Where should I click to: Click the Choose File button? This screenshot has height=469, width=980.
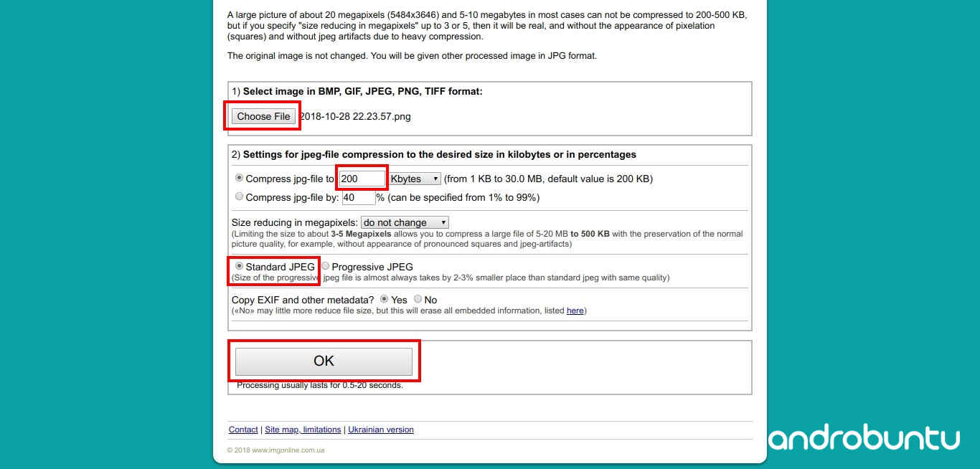tap(263, 116)
